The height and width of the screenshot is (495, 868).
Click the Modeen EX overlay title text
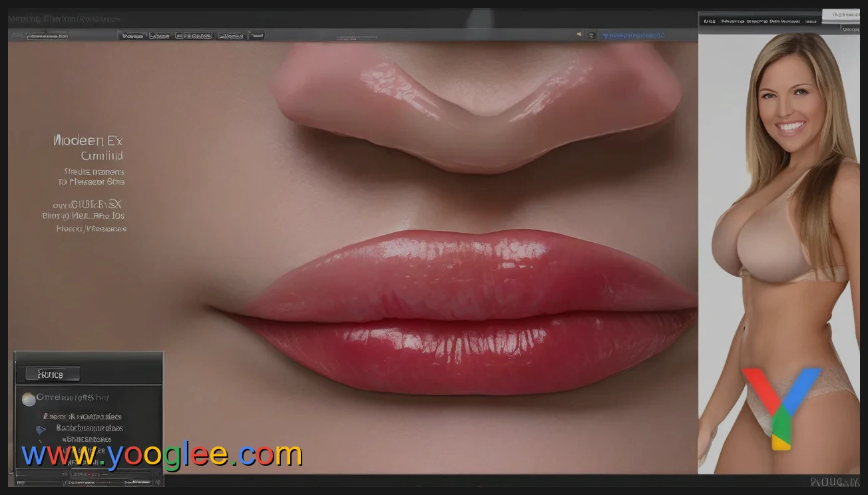click(x=88, y=140)
